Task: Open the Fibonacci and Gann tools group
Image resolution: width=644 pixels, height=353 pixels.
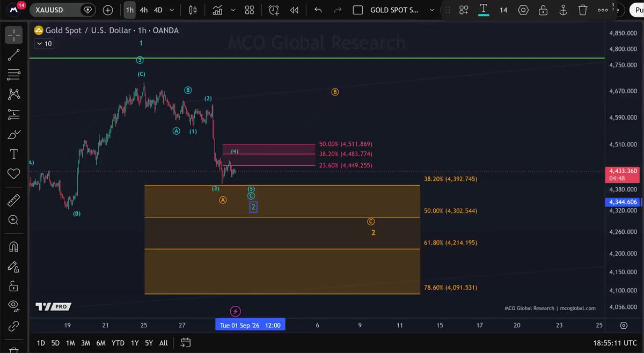Action: tap(13, 74)
